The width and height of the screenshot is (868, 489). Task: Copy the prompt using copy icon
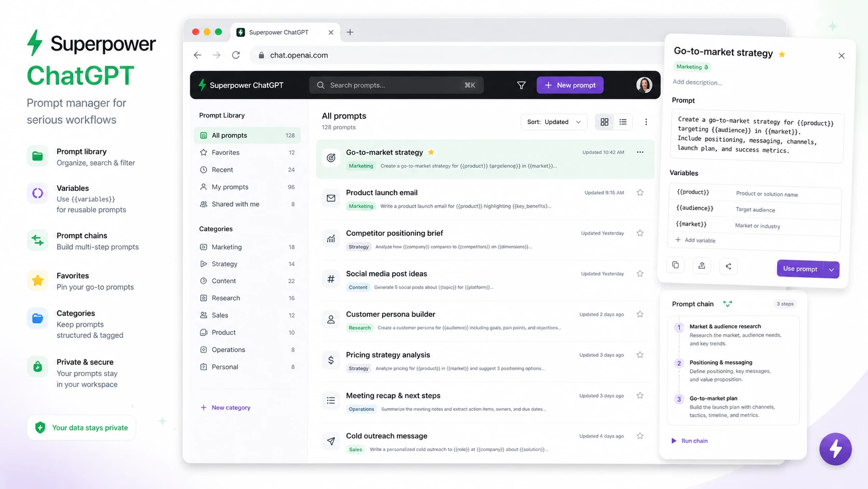point(675,265)
